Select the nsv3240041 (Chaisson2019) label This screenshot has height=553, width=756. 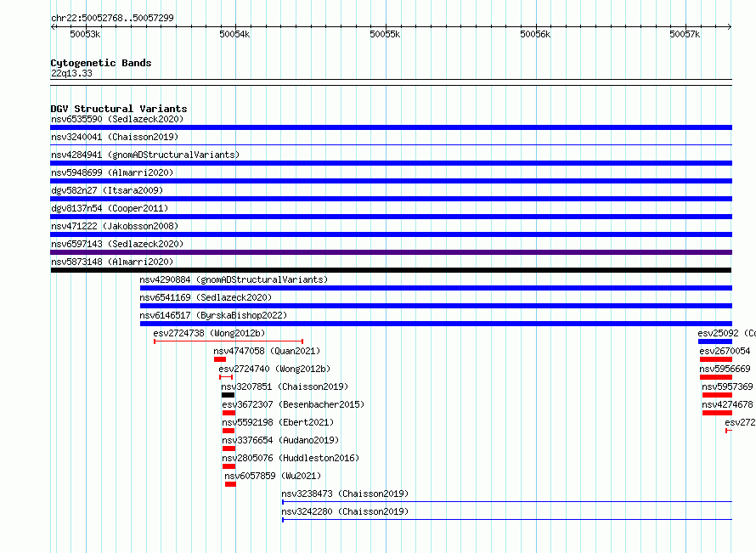click(115, 137)
